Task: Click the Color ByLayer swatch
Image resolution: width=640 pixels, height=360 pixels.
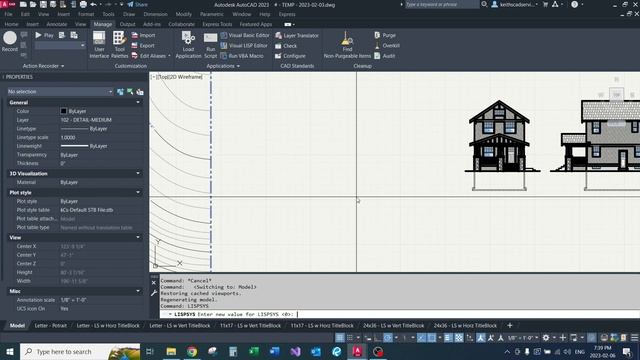Action: tap(63, 111)
